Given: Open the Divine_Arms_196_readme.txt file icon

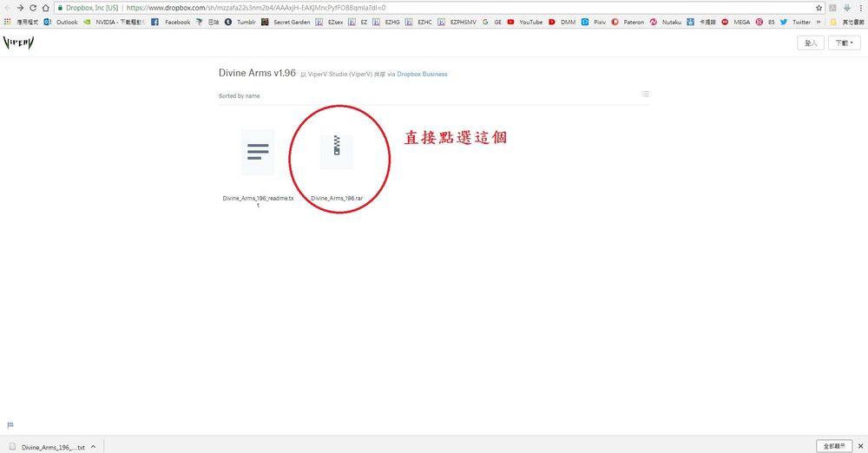Looking at the screenshot, I should pos(258,152).
